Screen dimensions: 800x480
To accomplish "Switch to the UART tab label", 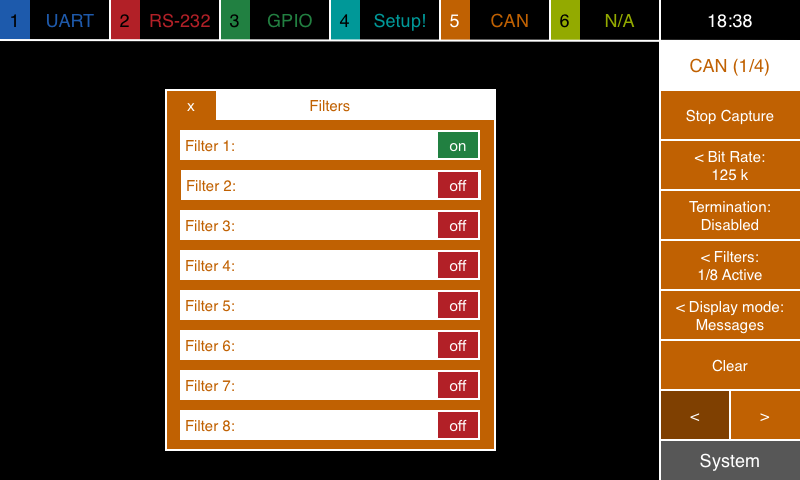I will (69, 20).
